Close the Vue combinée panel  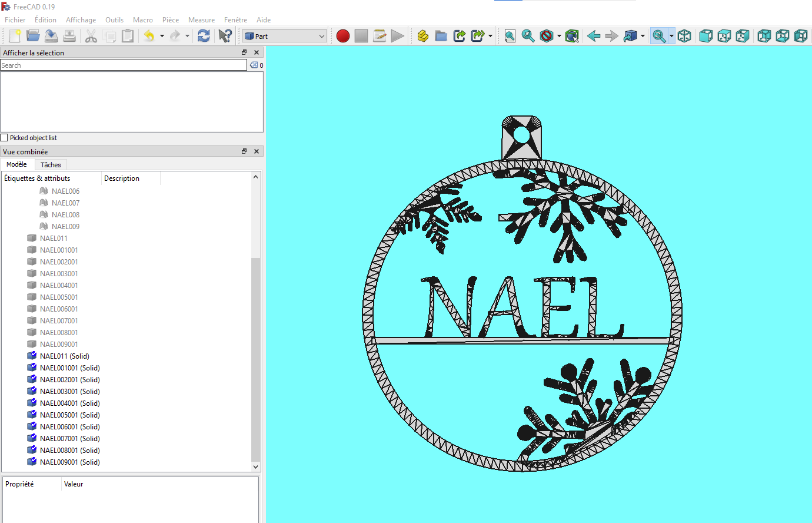tap(257, 151)
